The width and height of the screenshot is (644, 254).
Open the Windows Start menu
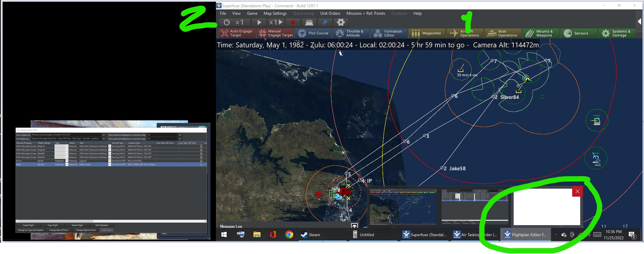[x=224, y=234]
